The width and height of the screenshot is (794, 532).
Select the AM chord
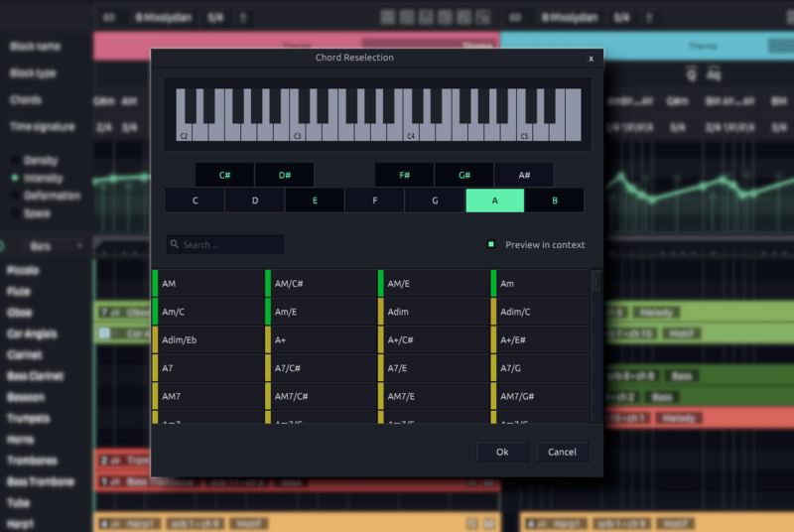tap(208, 284)
